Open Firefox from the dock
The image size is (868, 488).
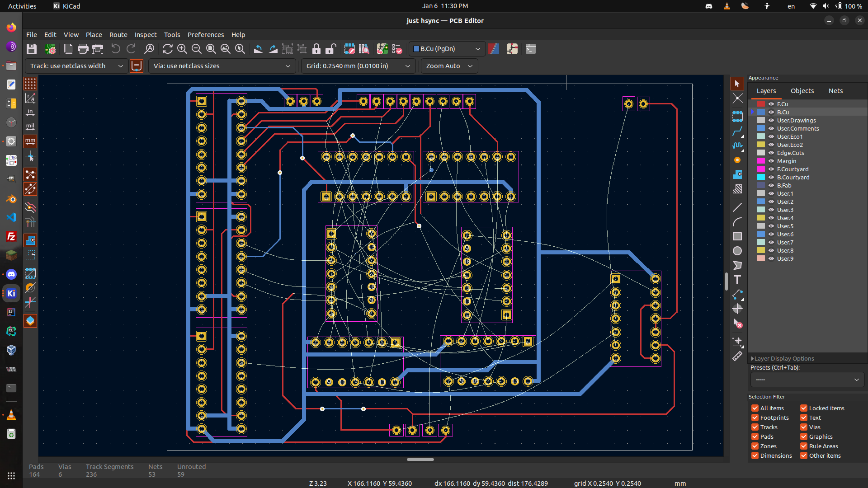(11, 27)
